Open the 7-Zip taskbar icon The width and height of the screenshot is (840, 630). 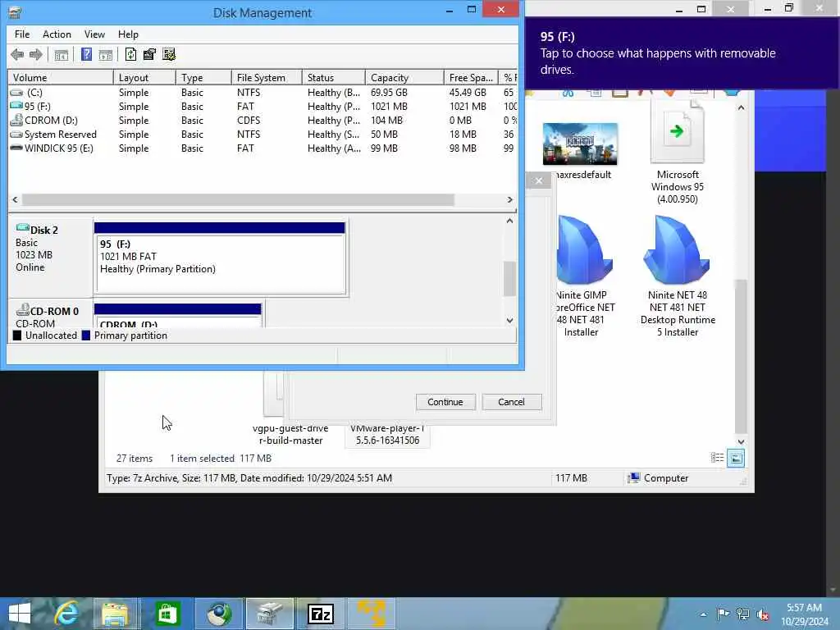tap(321, 614)
